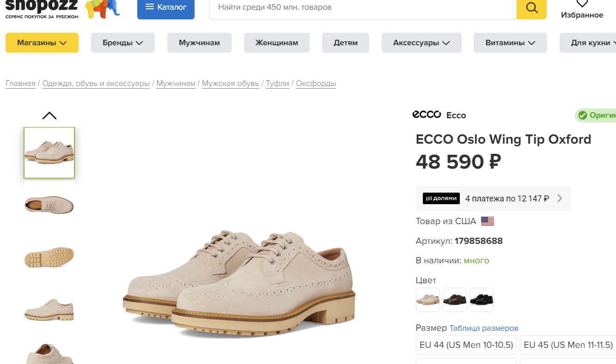Expand the Магазины dropdown
This screenshot has height=364, width=616.
coord(42,42)
